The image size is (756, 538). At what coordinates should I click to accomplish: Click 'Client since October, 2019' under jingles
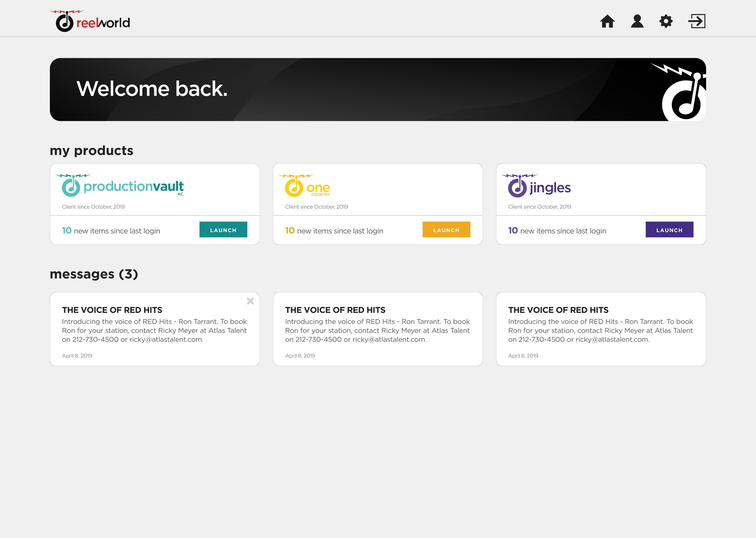(539, 207)
